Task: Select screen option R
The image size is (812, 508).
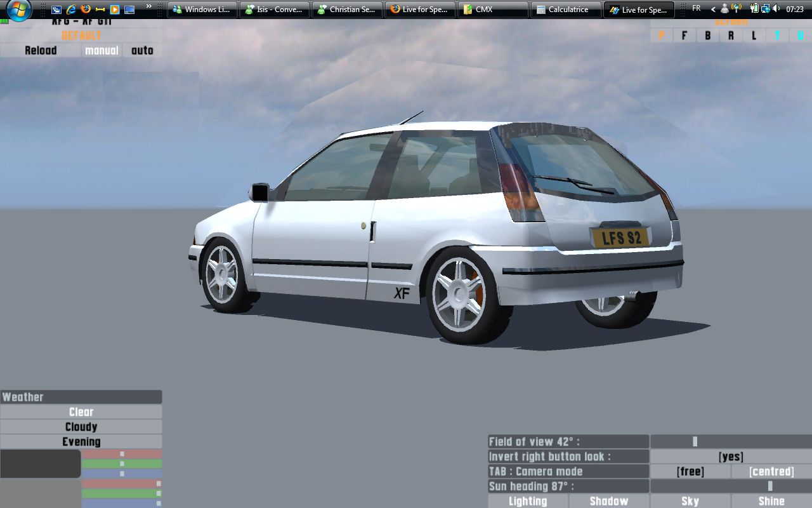Action: (x=731, y=36)
